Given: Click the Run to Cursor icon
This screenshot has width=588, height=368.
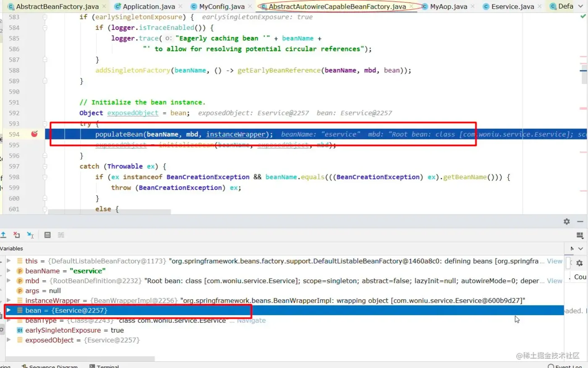Looking at the screenshot, I should pyautogui.click(x=30, y=235).
